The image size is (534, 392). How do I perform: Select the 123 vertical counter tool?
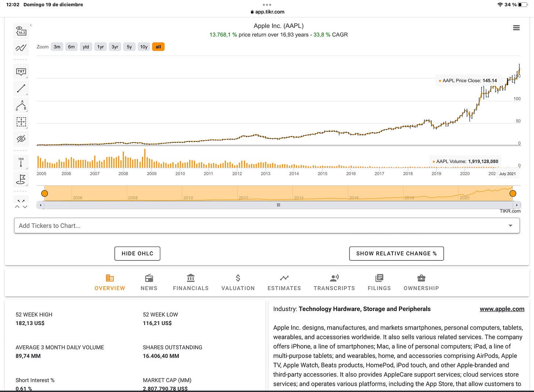pyautogui.click(x=21, y=163)
